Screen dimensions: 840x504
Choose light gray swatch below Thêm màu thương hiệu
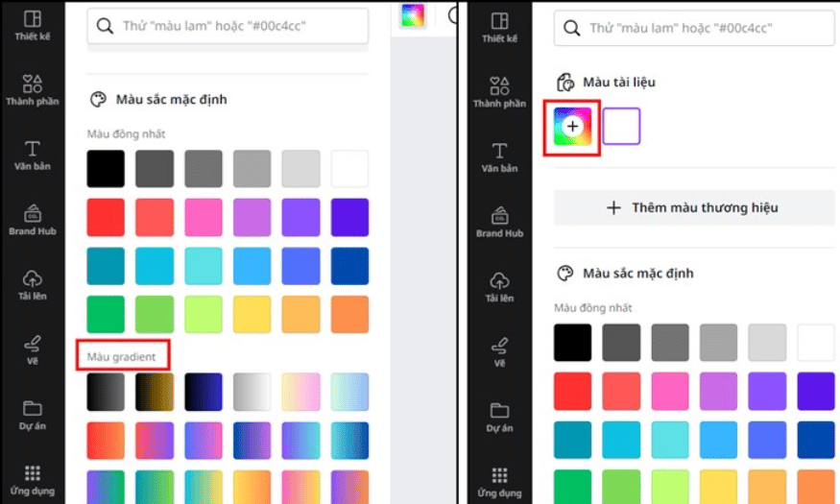pos(767,343)
